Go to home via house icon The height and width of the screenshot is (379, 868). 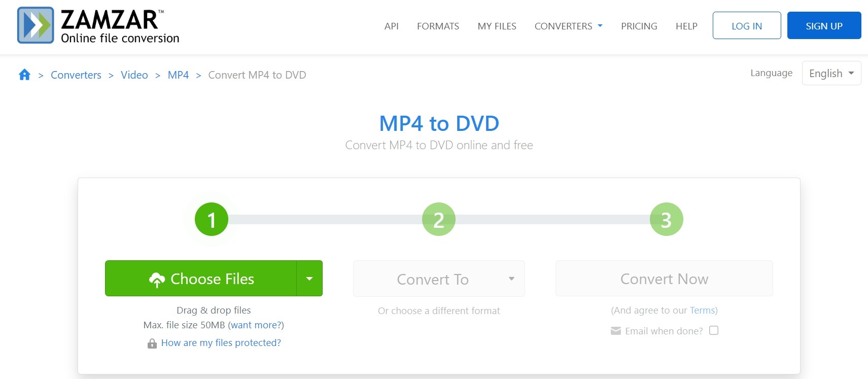tap(24, 75)
